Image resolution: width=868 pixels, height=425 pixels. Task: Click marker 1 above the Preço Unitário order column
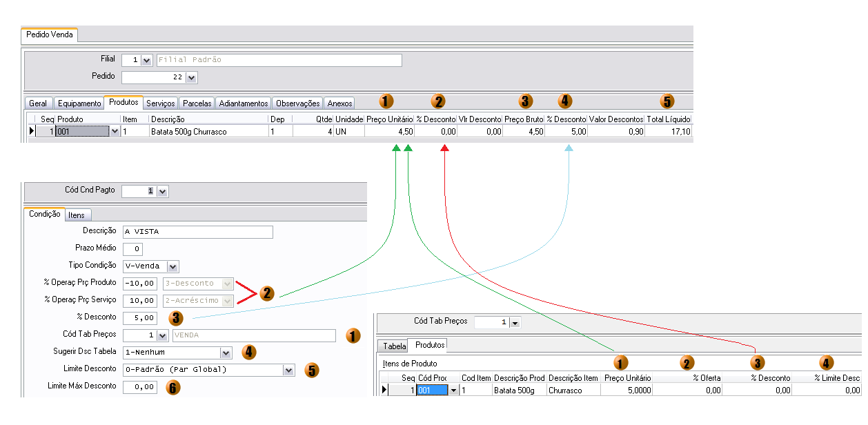[386, 101]
